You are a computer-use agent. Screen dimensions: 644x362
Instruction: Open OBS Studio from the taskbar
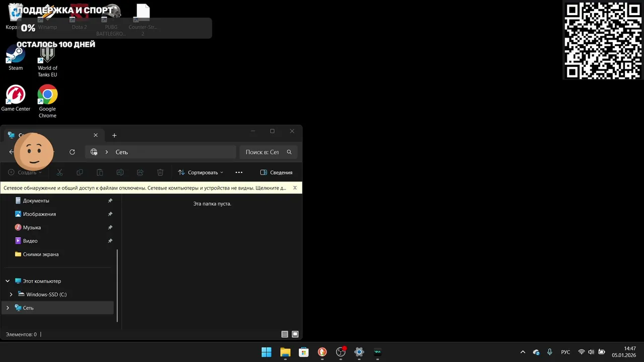click(341, 352)
